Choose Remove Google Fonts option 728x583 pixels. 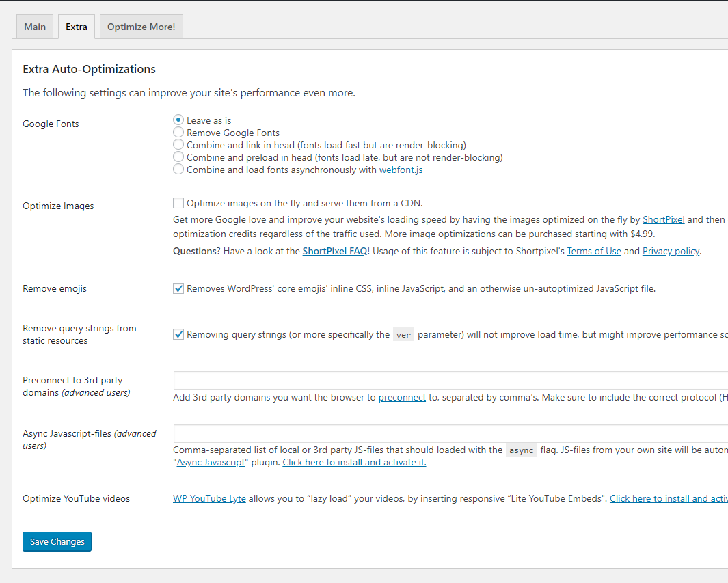(178, 133)
